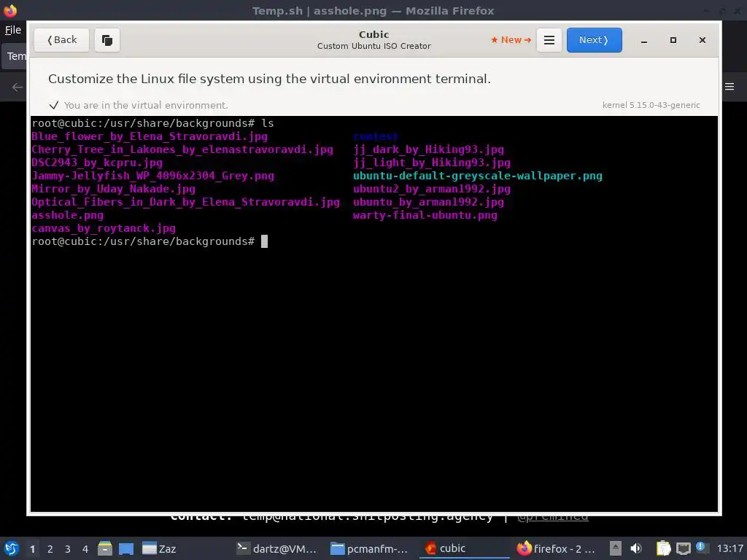This screenshot has height=560, width=747.
Task: Click the removable media eject tray icon
Action: (x=616, y=548)
